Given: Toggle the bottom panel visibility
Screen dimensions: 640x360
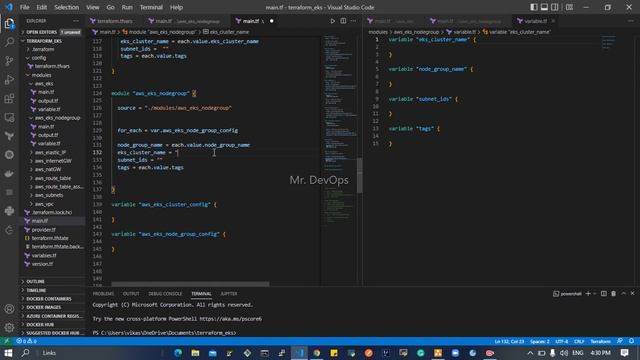Looking at the screenshot, I should [x=544, y=7].
